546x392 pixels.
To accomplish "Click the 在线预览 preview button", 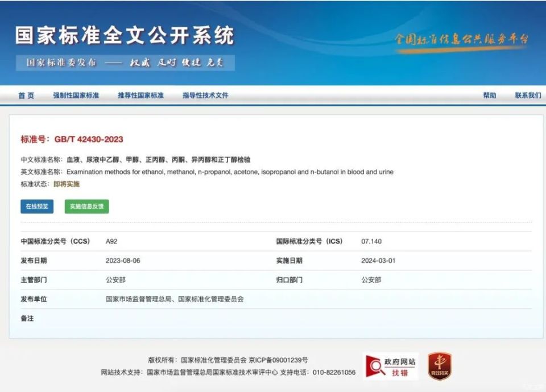I will [x=36, y=207].
